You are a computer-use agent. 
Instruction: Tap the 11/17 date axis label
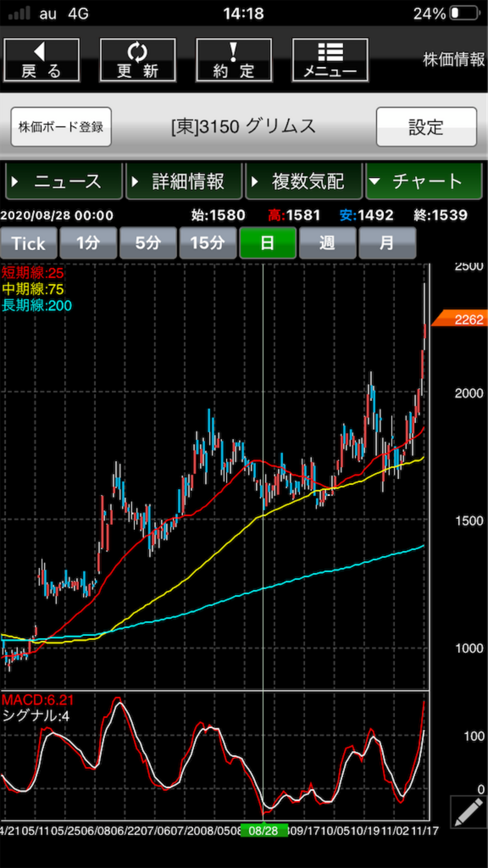[x=425, y=831]
